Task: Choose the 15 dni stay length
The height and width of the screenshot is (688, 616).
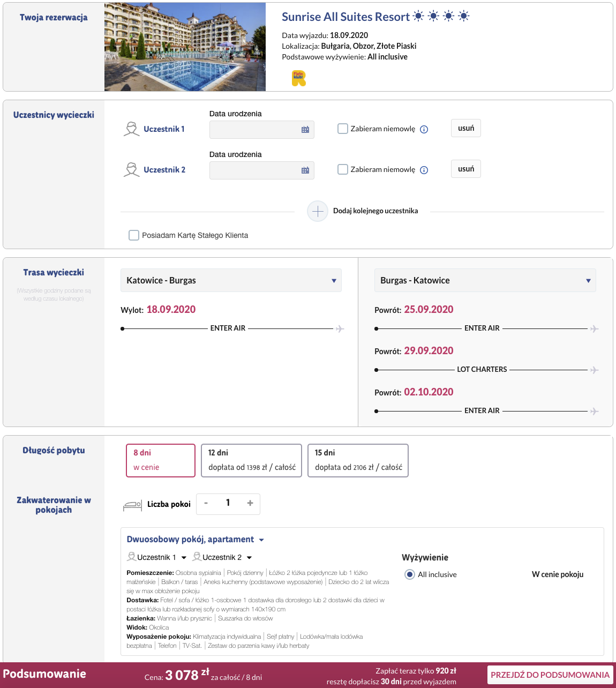Action: [x=358, y=460]
